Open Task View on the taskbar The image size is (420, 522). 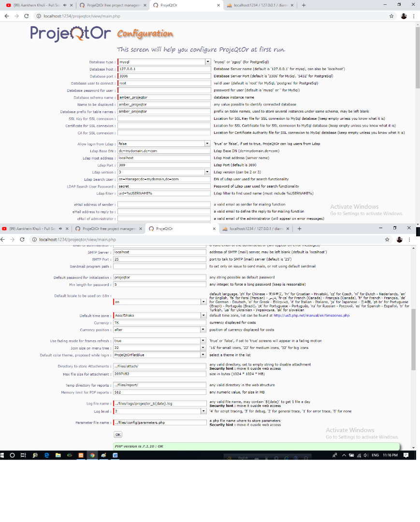coord(23,455)
